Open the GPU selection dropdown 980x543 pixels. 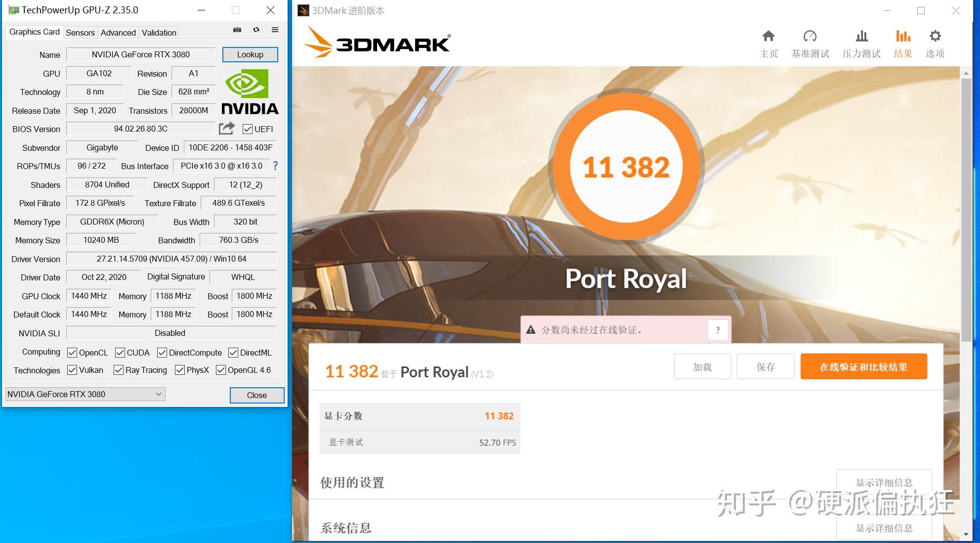point(159,394)
